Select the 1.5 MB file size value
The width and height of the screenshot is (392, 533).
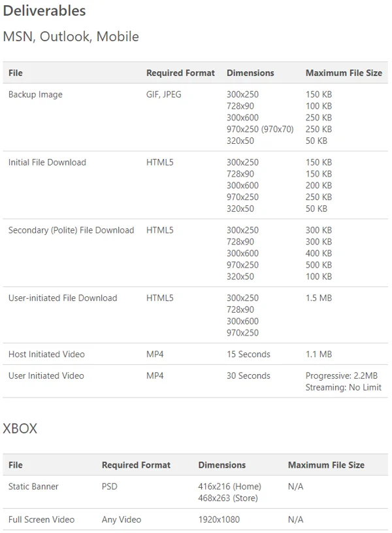click(319, 298)
